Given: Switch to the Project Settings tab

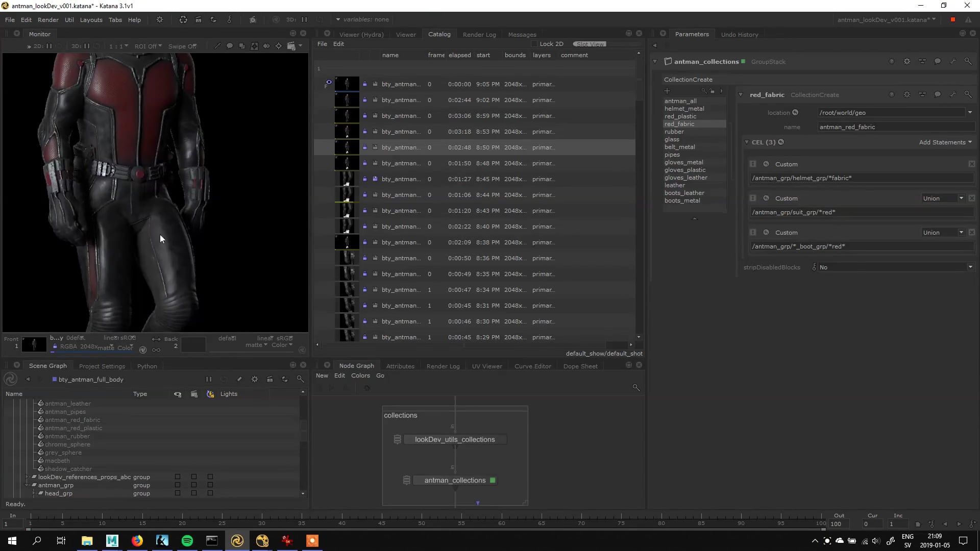Looking at the screenshot, I should pos(102,366).
